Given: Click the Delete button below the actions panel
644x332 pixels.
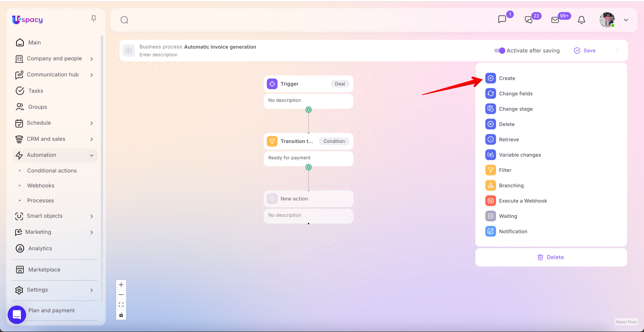Looking at the screenshot, I should 551,257.
